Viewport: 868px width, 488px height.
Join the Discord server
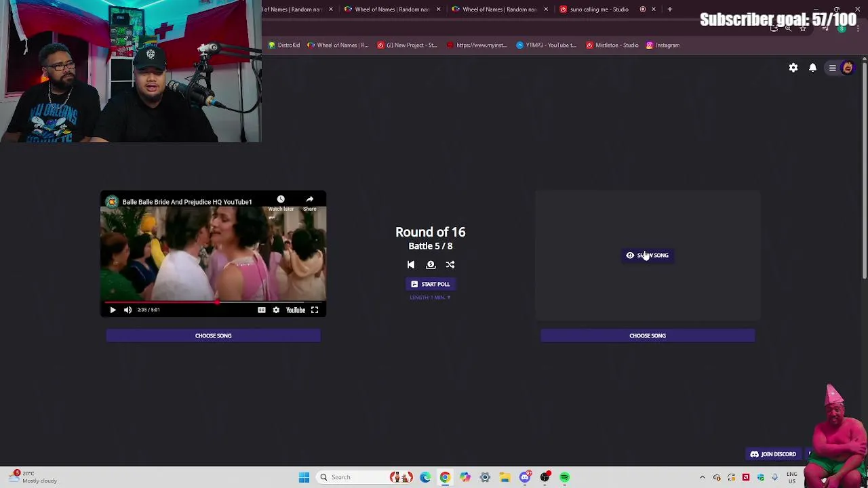pos(773,454)
